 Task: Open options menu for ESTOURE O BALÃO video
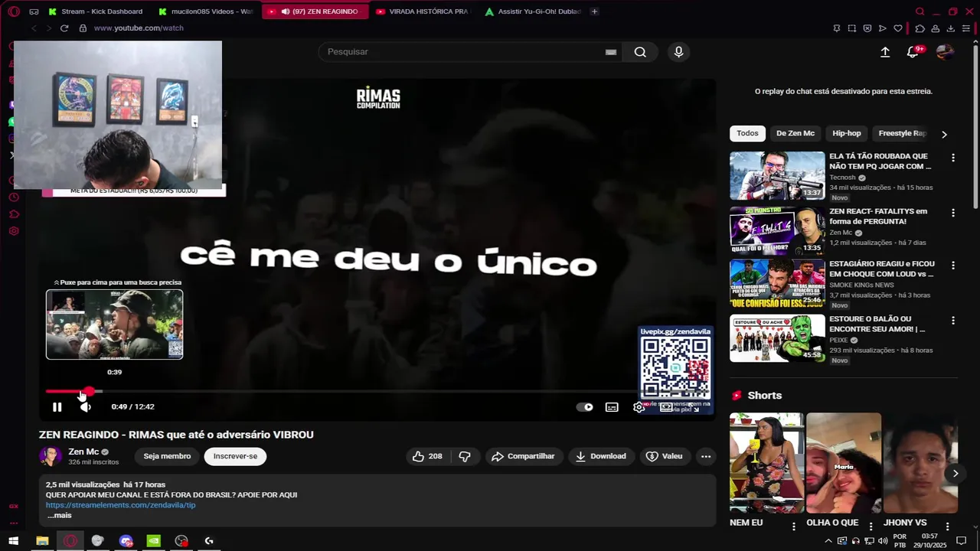point(953,321)
